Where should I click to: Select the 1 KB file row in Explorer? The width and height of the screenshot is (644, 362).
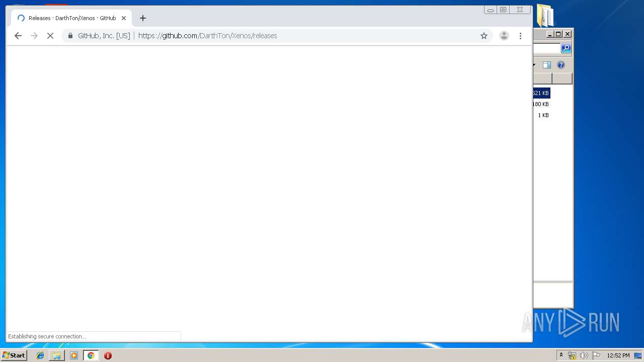pos(541,115)
